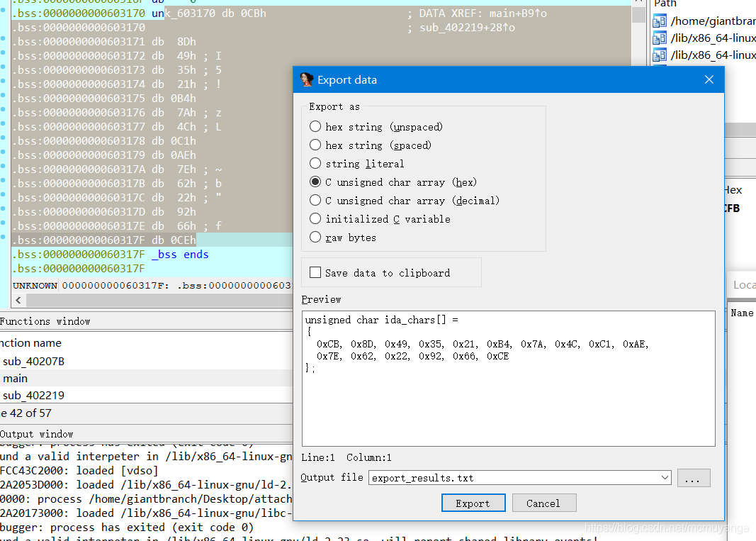Click the left arrow of the disassembly horizontal scrollbar
Screen dimensions: 756x541
click(x=18, y=299)
